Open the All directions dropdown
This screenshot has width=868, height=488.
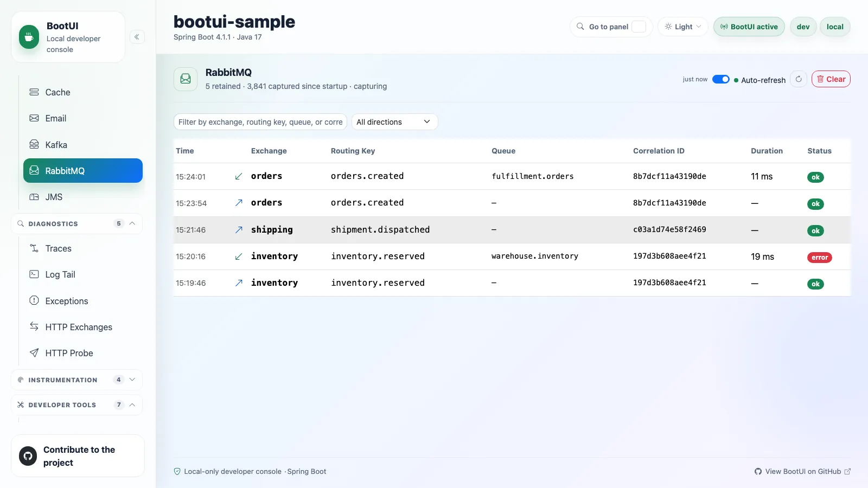(x=394, y=122)
